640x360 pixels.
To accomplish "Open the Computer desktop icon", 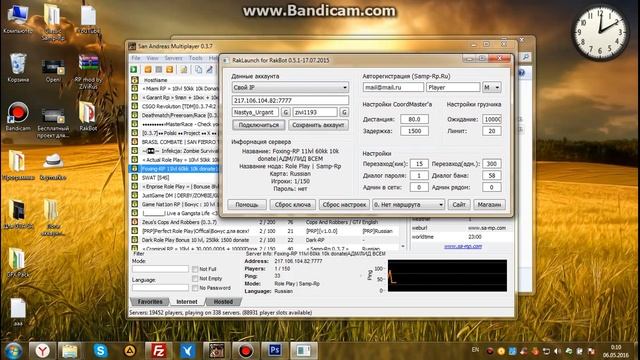I will (x=18, y=19).
